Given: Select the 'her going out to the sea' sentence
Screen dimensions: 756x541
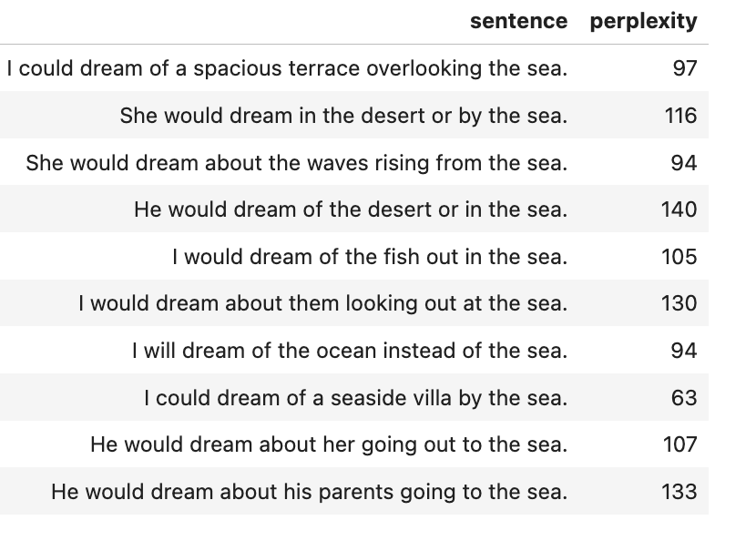Looking at the screenshot, I should 329,444.
